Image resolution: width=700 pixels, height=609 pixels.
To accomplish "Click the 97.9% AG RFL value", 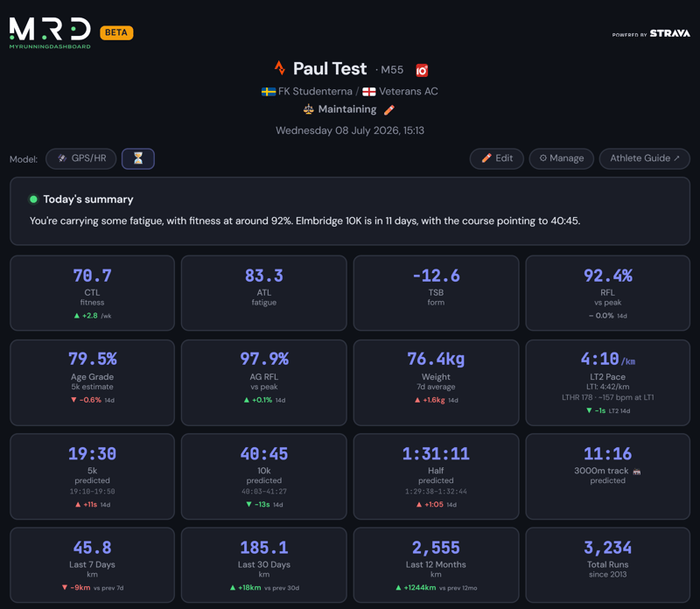I will point(264,359).
